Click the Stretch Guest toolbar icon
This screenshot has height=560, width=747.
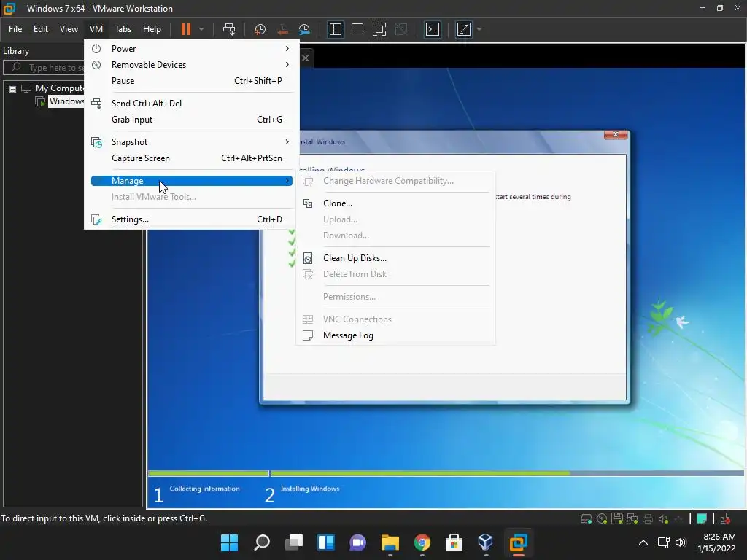(463, 29)
